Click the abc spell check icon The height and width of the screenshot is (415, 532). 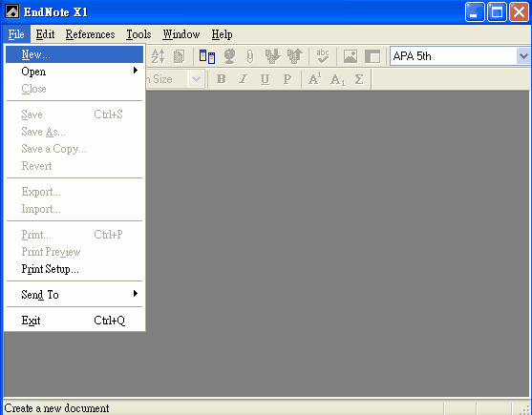coord(322,56)
